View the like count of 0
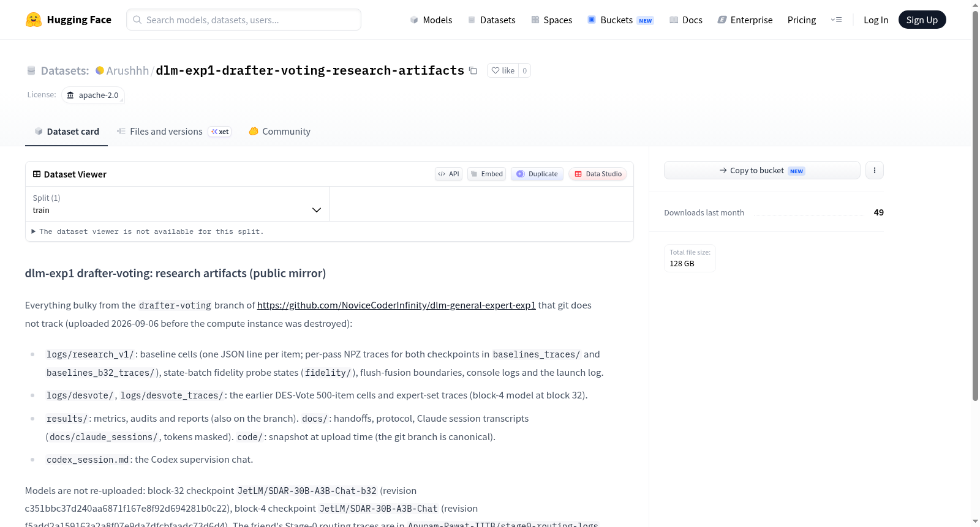 point(524,70)
